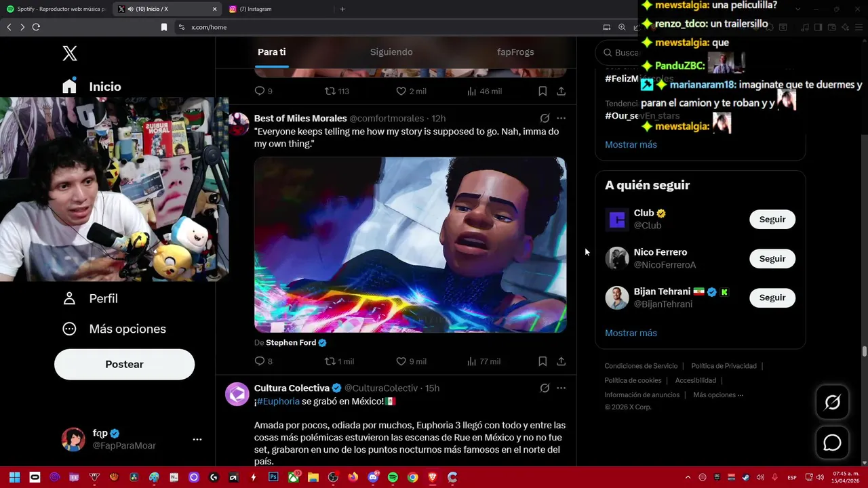
Task: Open Windows Start menu
Action: click(14, 477)
